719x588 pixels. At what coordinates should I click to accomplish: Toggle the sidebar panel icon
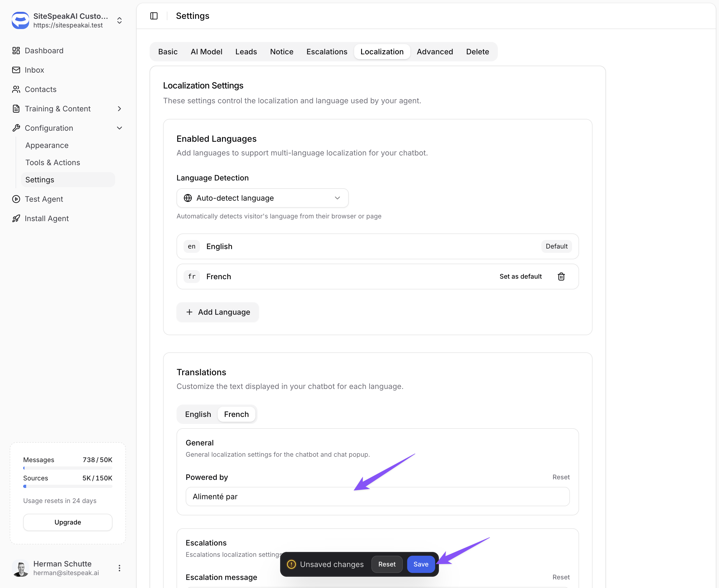point(154,16)
